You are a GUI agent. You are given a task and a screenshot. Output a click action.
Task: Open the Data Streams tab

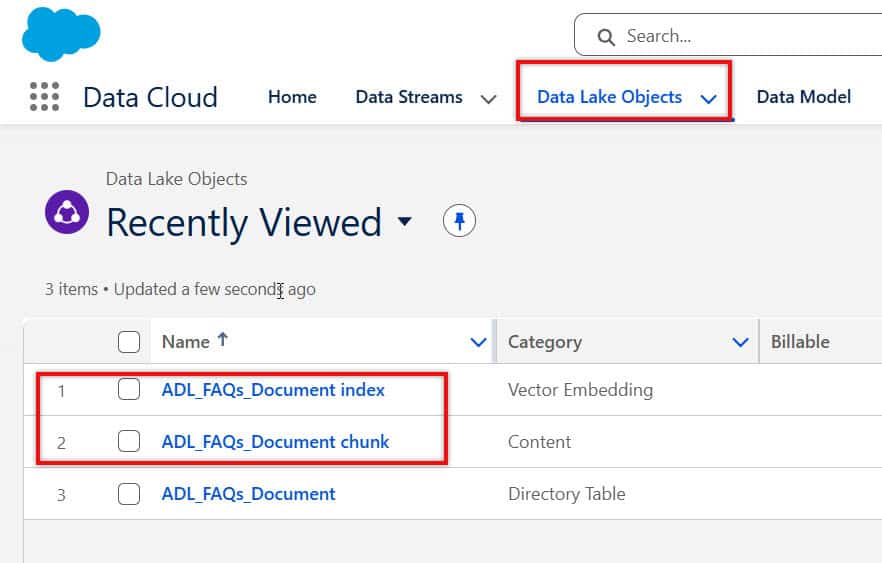pos(409,97)
